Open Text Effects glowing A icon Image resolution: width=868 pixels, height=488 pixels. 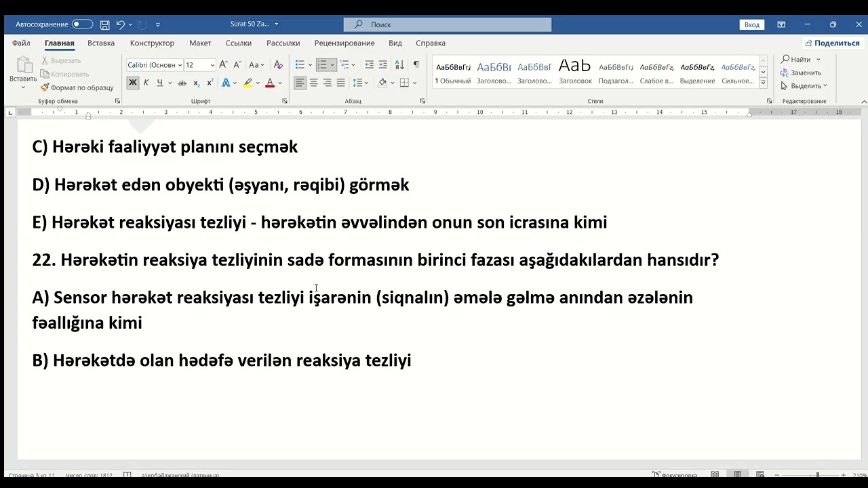tap(226, 83)
